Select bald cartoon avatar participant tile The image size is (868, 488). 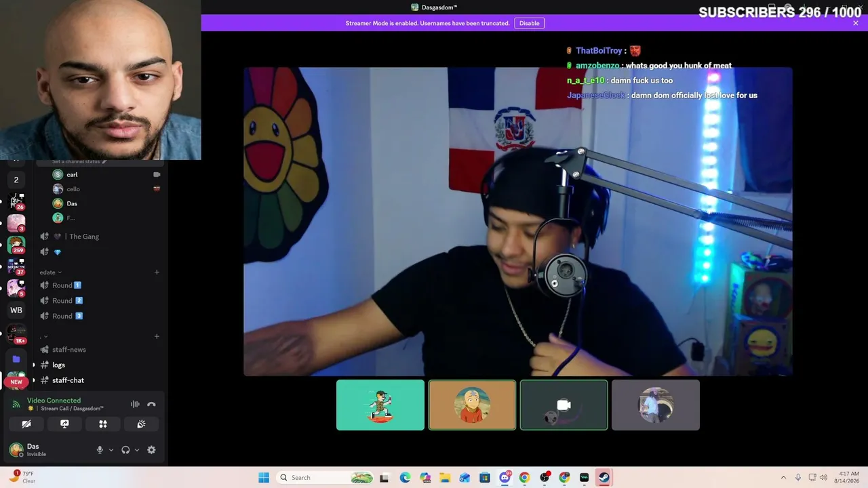(x=472, y=405)
